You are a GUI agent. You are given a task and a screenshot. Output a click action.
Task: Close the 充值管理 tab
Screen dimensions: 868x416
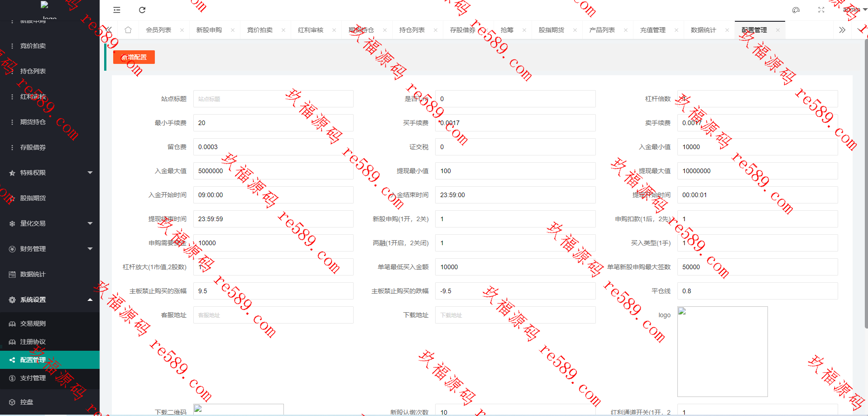676,30
